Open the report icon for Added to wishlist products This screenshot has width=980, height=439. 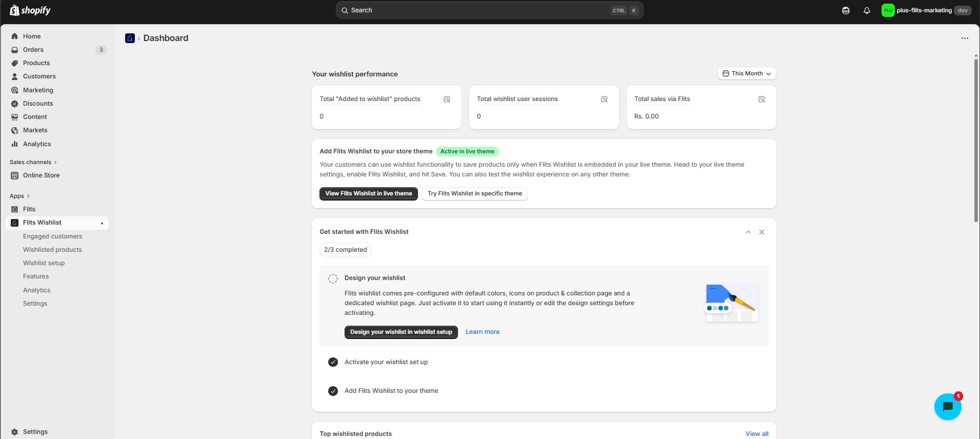coord(447,99)
